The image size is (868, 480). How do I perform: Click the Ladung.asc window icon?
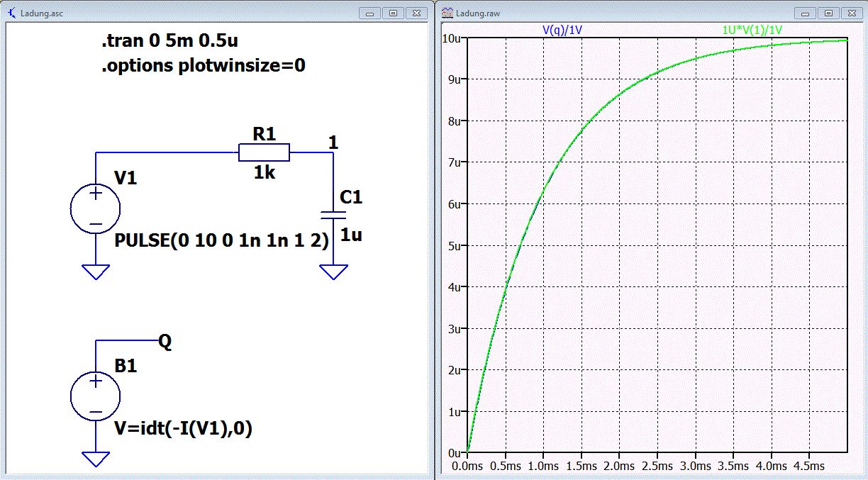15,13
